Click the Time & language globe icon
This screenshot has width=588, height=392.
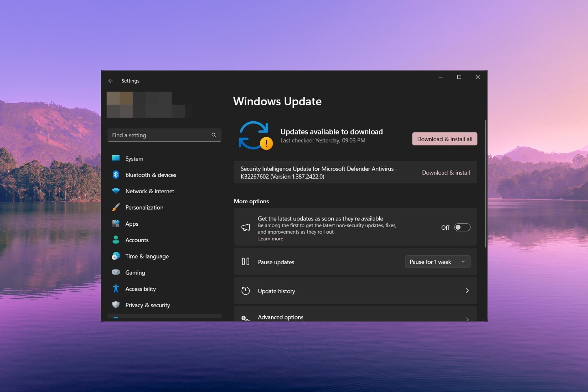pos(116,256)
